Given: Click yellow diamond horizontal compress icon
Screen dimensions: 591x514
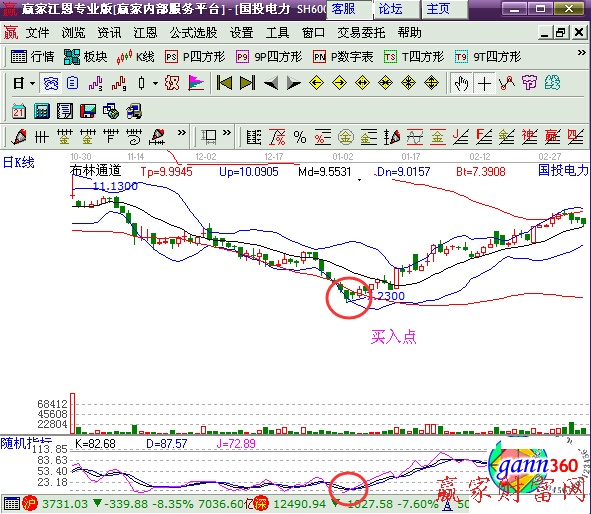Looking at the screenshot, I should [x=386, y=83].
